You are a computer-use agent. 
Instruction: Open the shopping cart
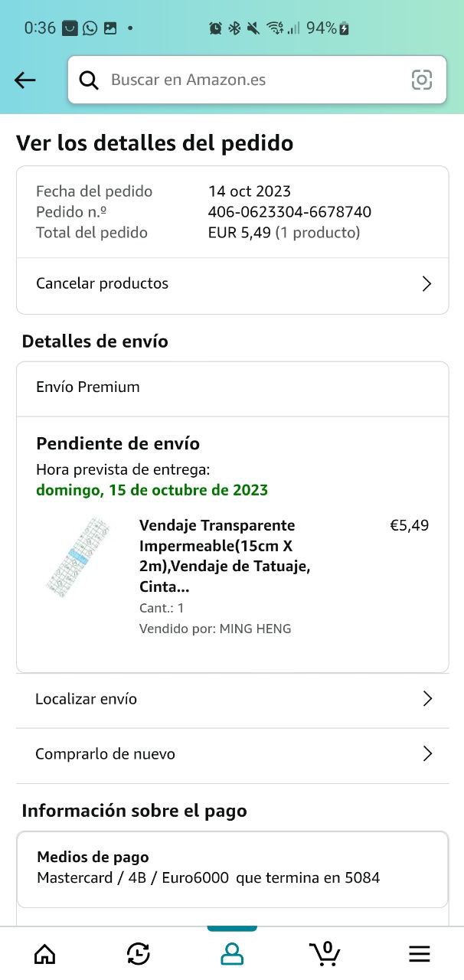point(325,952)
